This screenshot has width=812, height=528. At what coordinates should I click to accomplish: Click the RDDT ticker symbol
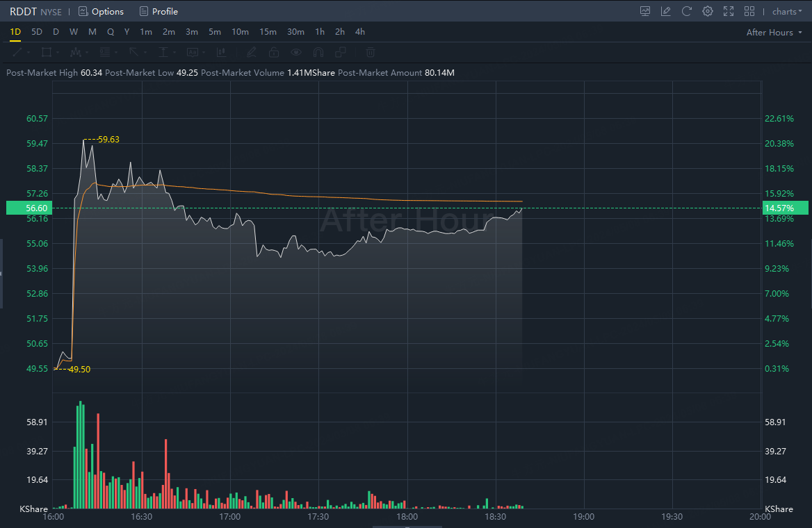click(x=24, y=11)
